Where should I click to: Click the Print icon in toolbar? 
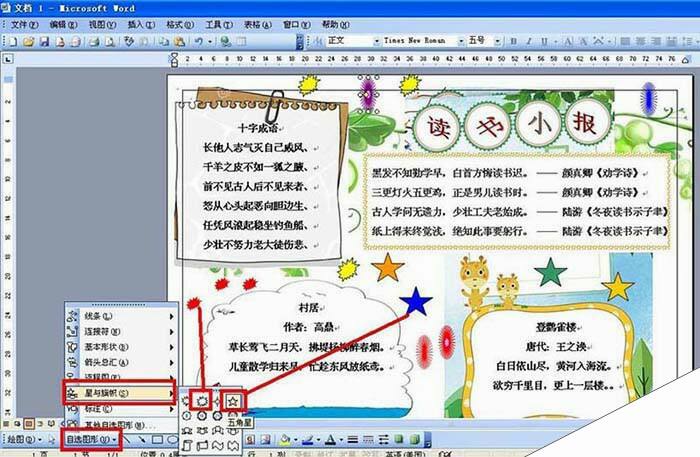[94, 42]
